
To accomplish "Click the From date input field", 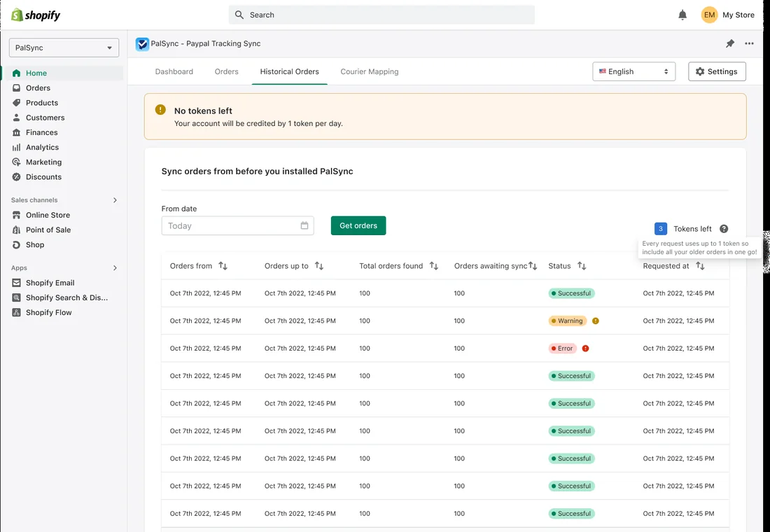I will [x=238, y=225].
